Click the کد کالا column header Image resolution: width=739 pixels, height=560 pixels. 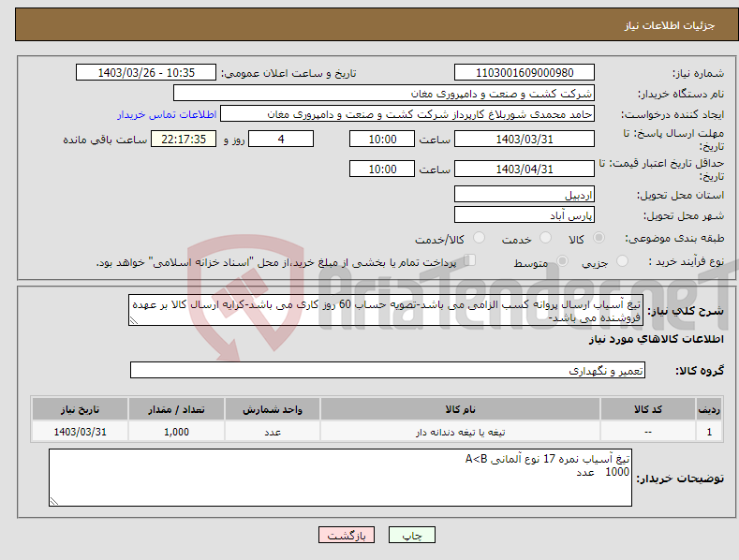[x=648, y=409]
